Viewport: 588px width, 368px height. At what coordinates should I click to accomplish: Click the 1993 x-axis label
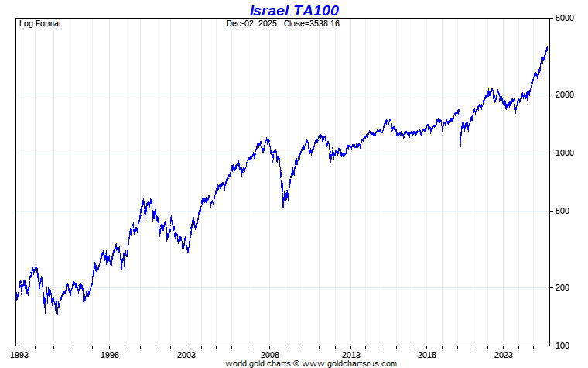[x=19, y=355]
